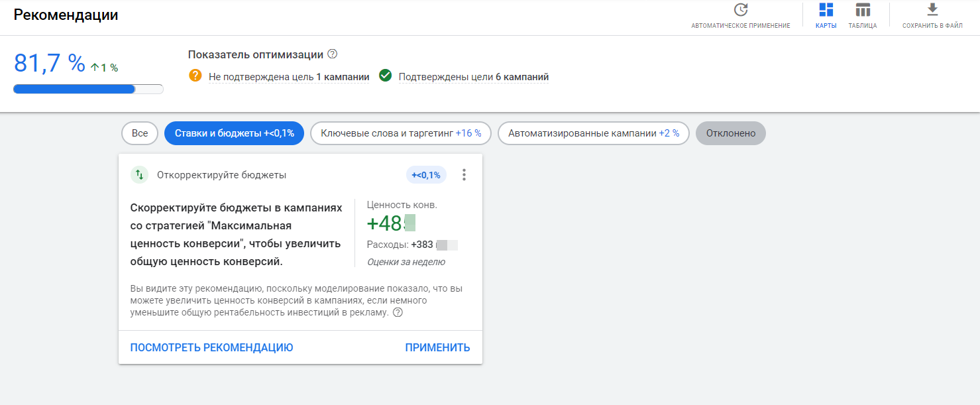
Task: Select the Все filter chip
Action: pyautogui.click(x=139, y=133)
